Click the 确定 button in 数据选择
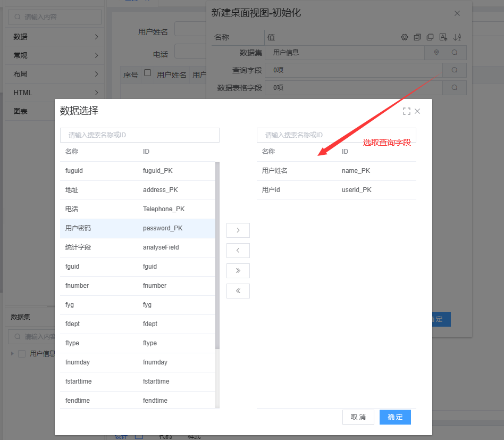The height and width of the screenshot is (440, 504). pyautogui.click(x=395, y=417)
